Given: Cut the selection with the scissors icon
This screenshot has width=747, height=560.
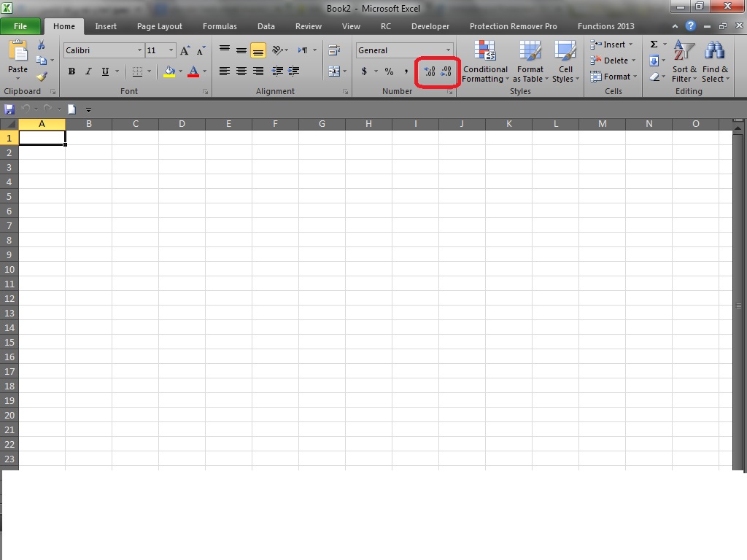Looking at the screenshot, I should (42, 44).
